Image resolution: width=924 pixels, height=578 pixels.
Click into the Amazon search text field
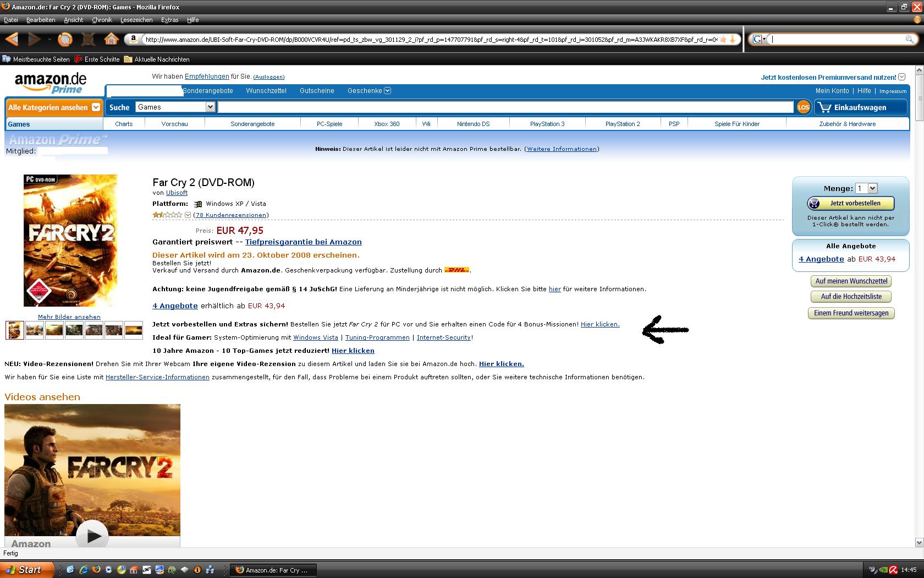[505, 107]
